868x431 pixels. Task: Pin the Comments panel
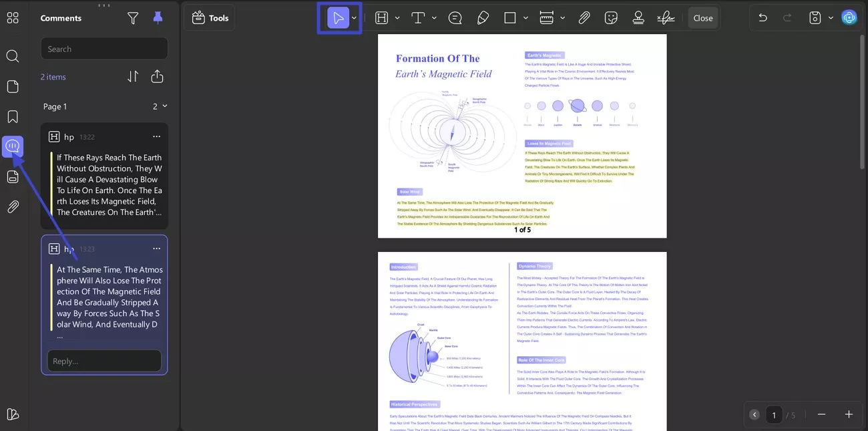(158, 18)
